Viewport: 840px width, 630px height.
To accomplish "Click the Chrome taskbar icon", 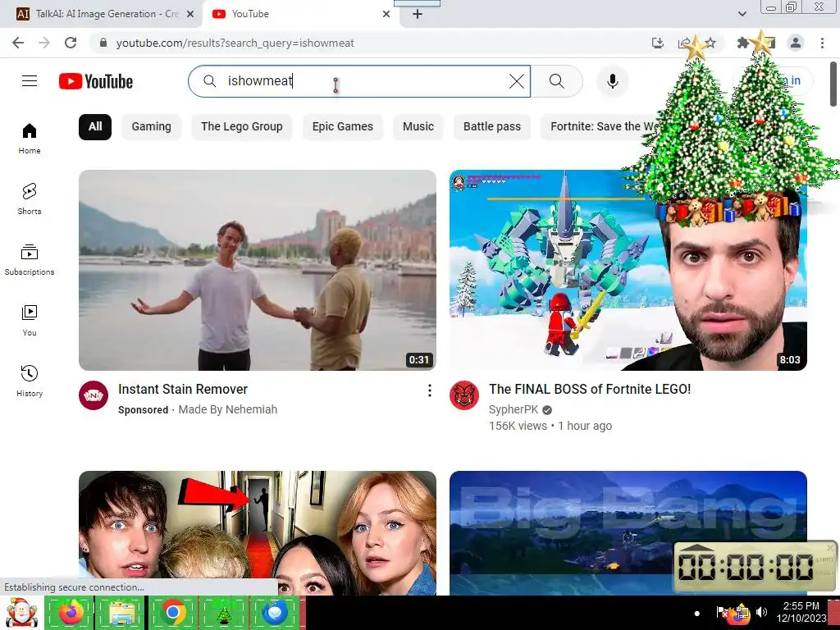I will 172,612.
